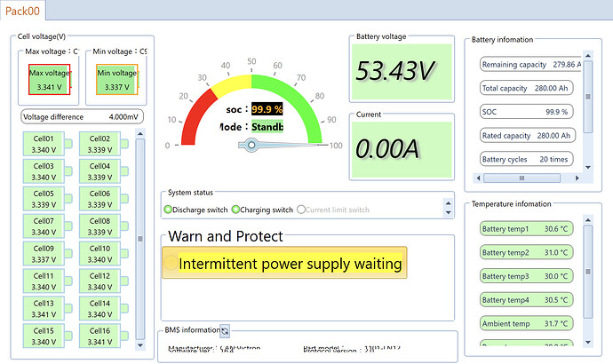Click the Max voltage 3.341 V battery icon
Image resolution: width=613 pixels, height=364 pixels.
click(50, 80)
